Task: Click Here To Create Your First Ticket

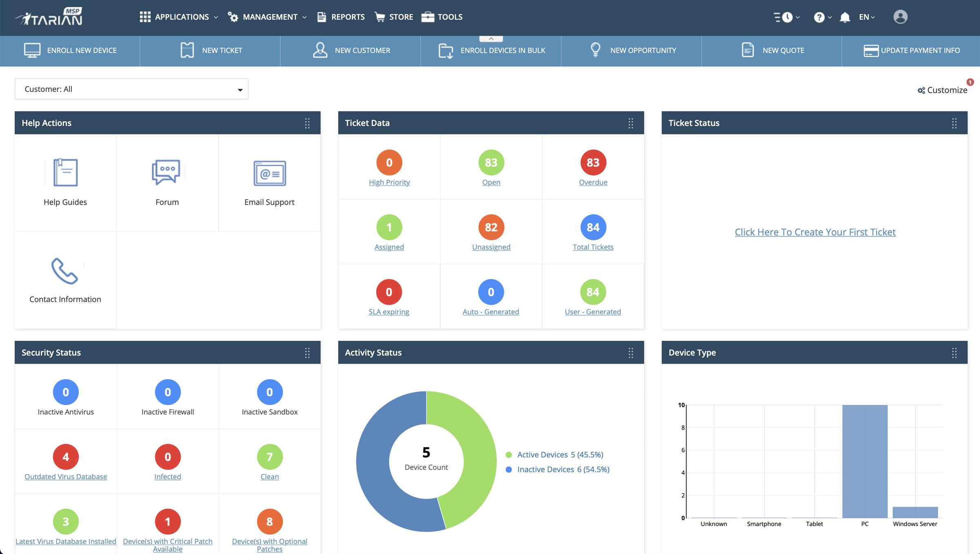Action: click(x=815, y=232)
